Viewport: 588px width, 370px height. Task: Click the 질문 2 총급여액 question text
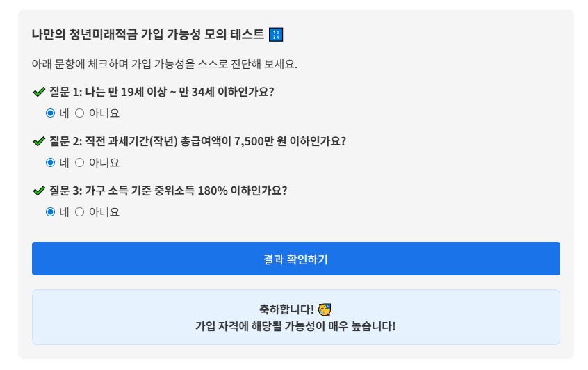click(197, 141)
